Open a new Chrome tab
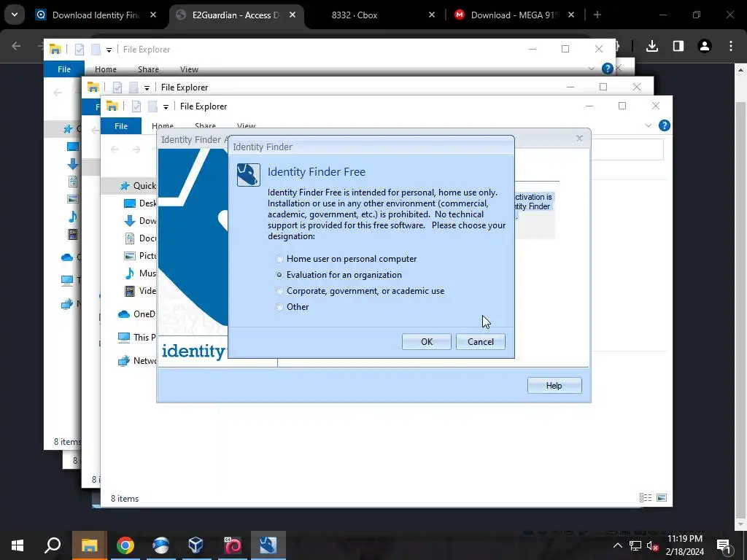 click(597, 15)
